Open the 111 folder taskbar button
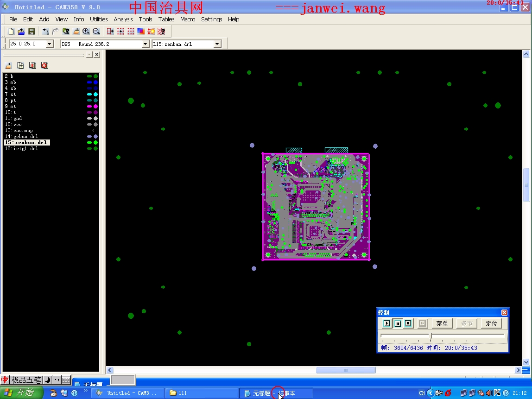Viewport: 532px width, 399px height. pyautogui.click(x=202, y=393)
